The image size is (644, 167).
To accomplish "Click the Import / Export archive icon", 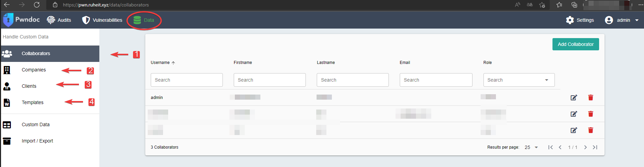I will coord(7,141).
